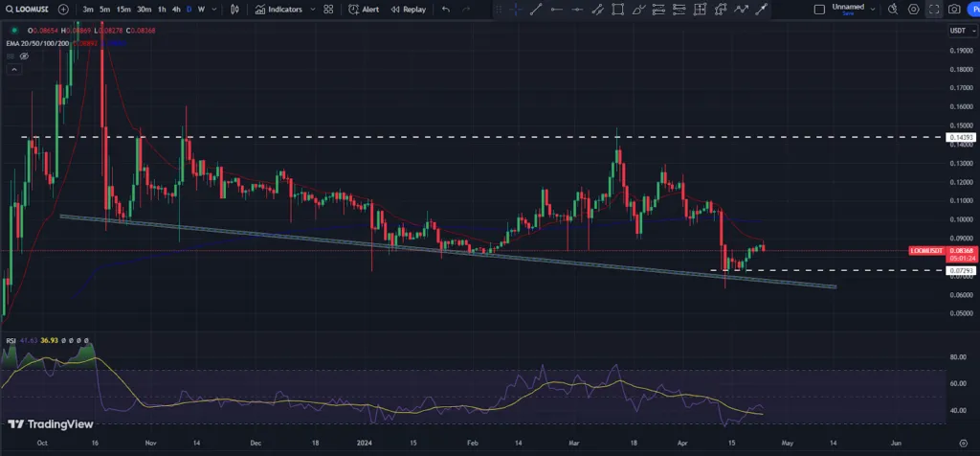Select the Rectangle drawing tool
Screen dimensions: 980x456
(x=617, y=10)
